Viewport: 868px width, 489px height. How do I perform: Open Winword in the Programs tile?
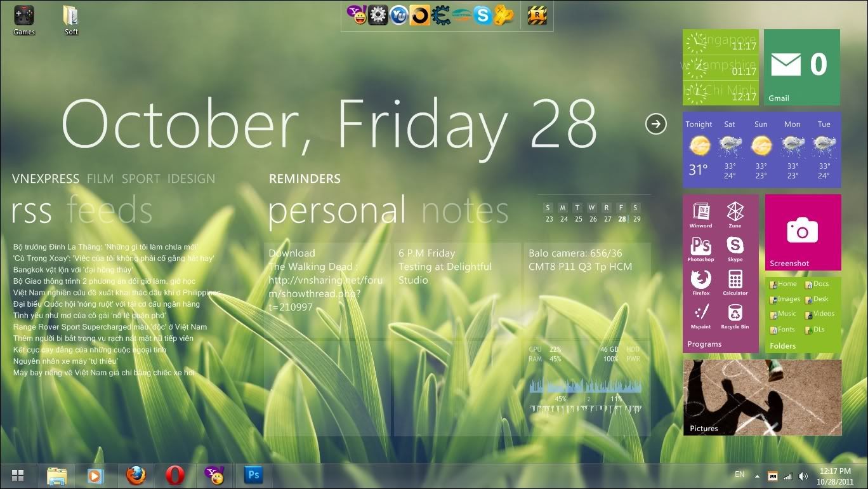700,216
